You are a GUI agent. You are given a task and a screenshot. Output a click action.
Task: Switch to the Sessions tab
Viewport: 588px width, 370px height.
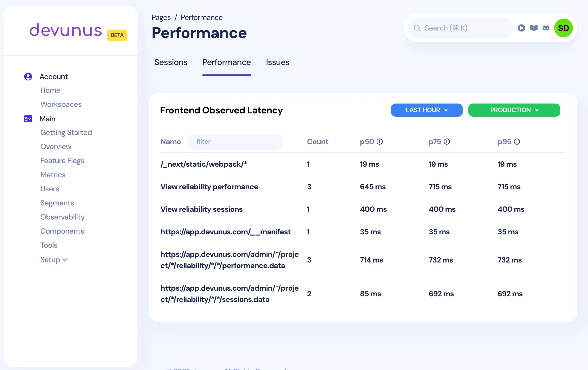pos(171,62)
